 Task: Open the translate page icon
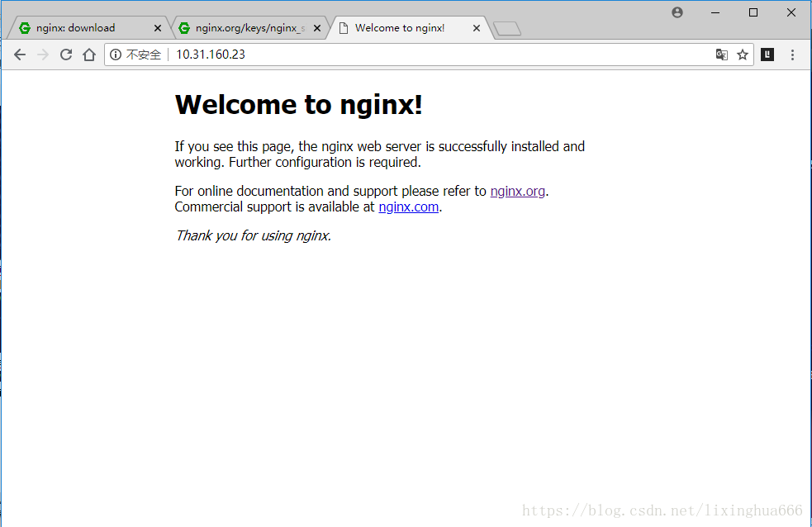[x=721, y=55]
